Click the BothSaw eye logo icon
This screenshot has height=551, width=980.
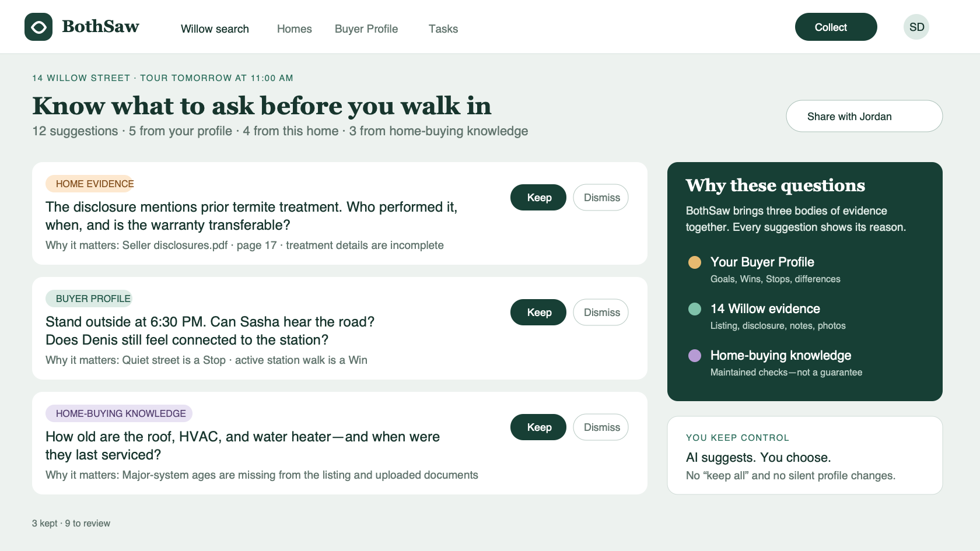pos(38,27)
